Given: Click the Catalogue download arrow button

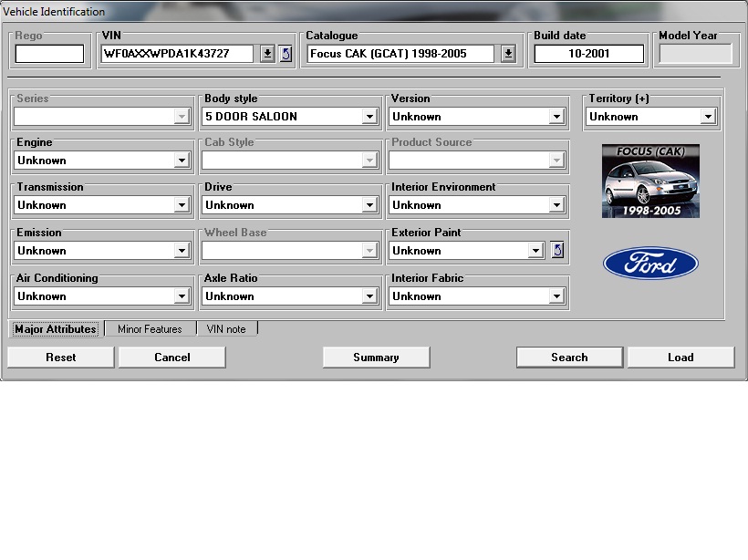Looking at the screenshot, I should point(508,54).
